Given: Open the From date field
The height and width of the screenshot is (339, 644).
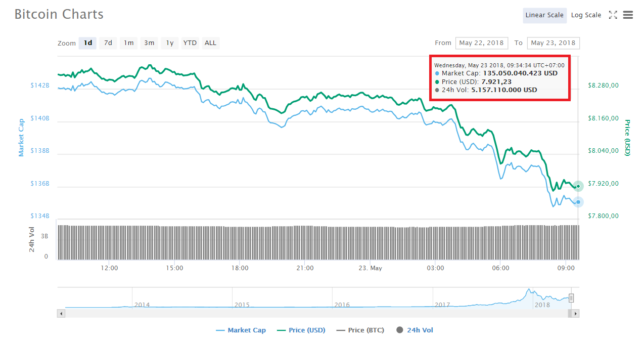Looking at the screenshot, I should tap(481, 43).
